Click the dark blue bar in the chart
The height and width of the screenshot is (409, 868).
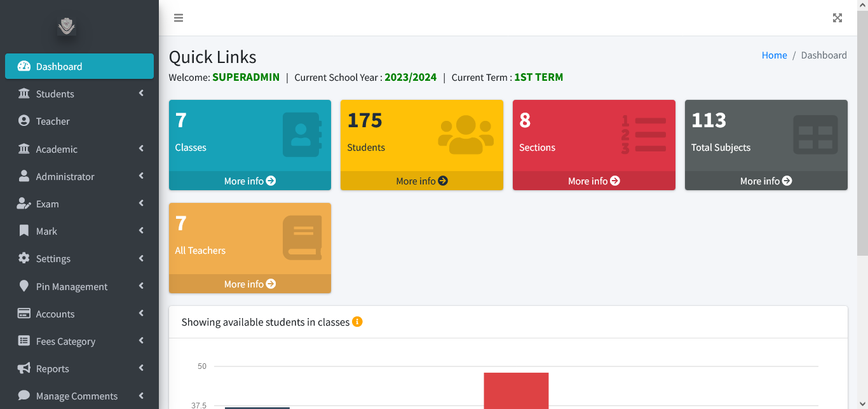point(257,408)
